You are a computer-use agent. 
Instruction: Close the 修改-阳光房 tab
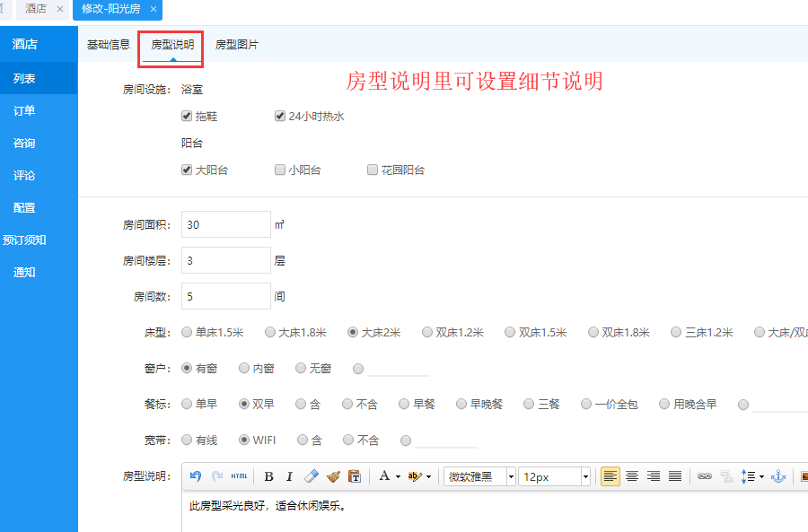pos(154,9)
